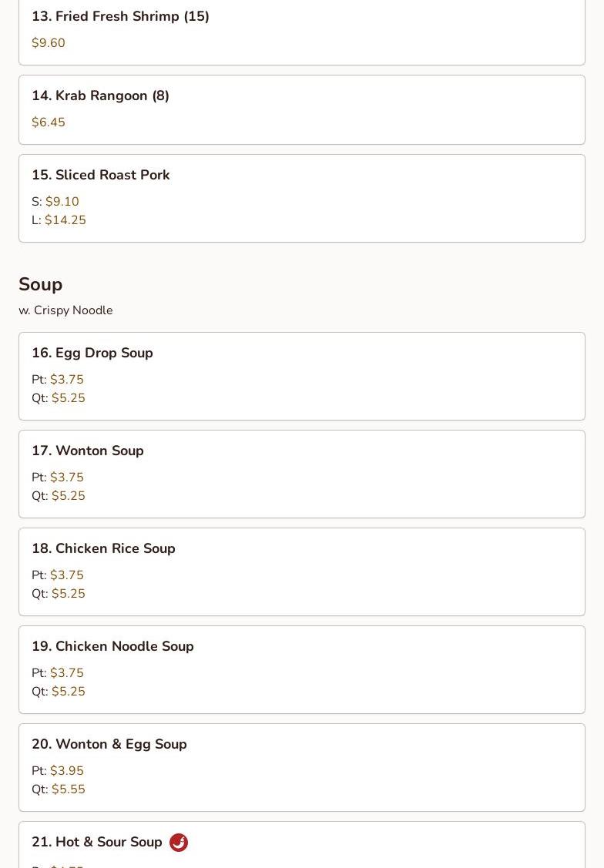Select the Krab Rangoon (8) menu item
This screenshot has height=868, width=604.
pos(100,96)
